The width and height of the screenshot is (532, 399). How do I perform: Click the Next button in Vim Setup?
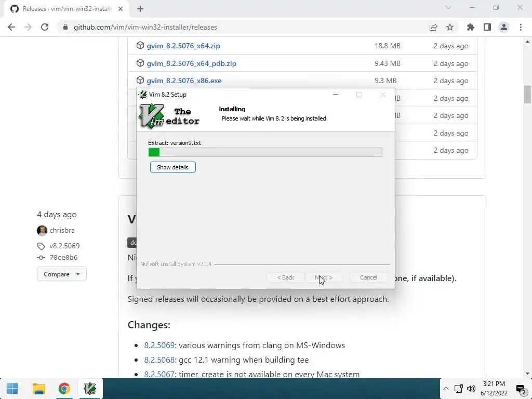click(324, 277)
